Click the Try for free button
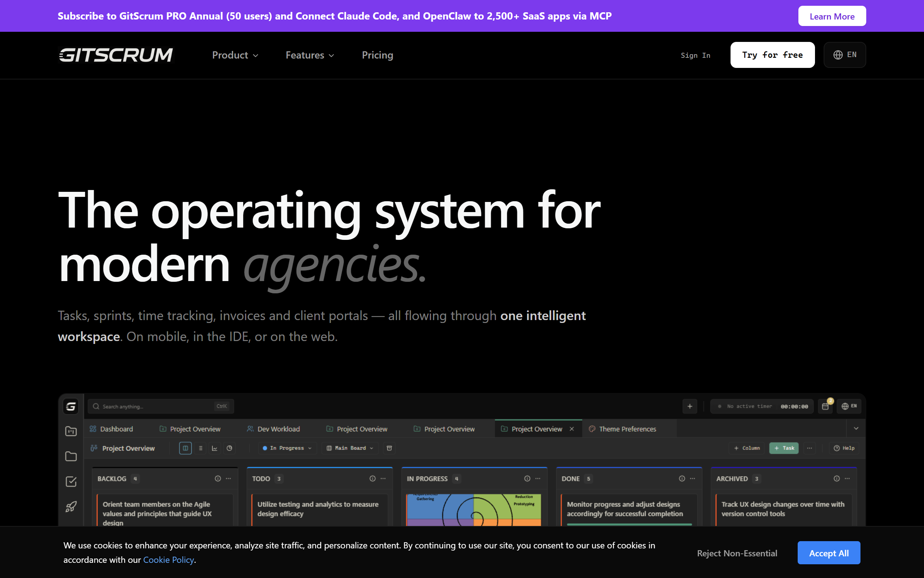Image resolution: width=924 pixels, height=578 pixels. click(x=772, y=55)
